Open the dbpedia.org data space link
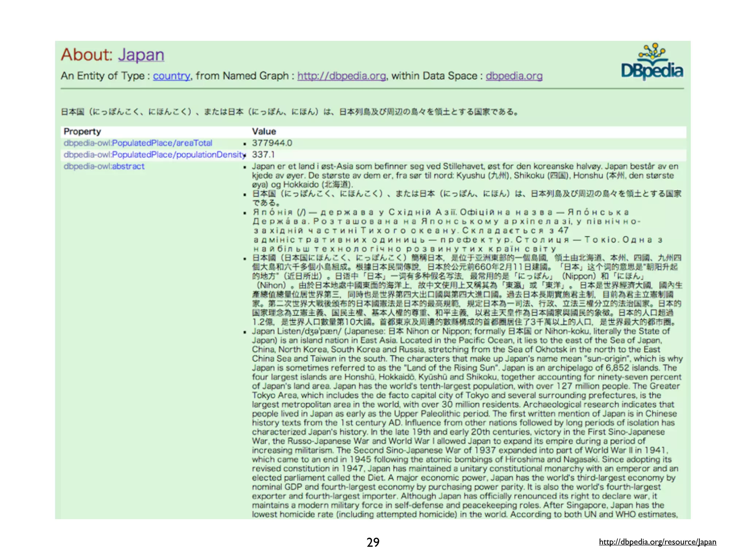The height and width of the screenshot is (560, 747). (514, 76)
